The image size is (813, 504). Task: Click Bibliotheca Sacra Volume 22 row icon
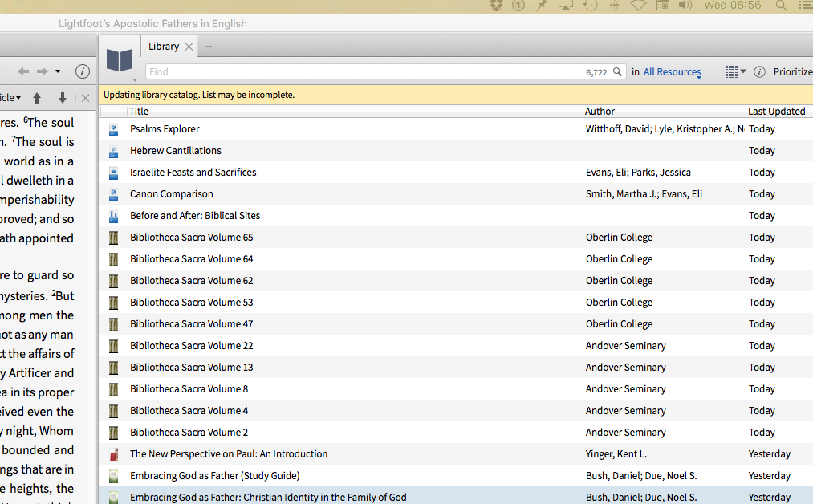pos(113,347)
